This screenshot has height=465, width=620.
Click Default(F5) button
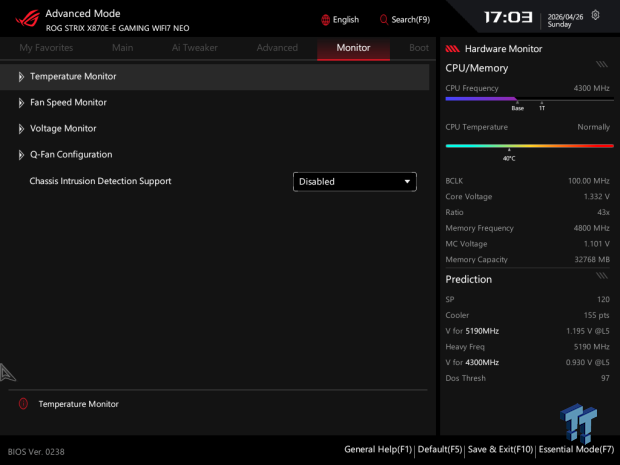pyautogui.click(x=440, y=450)
